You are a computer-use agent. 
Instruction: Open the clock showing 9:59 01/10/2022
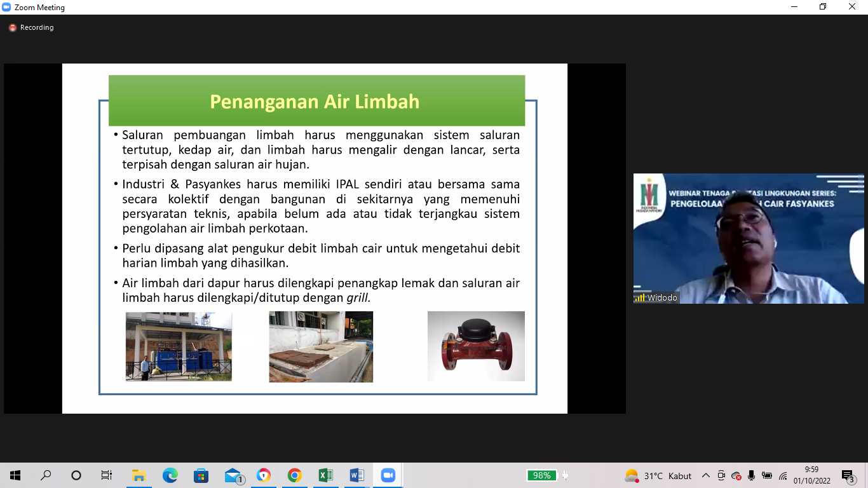811,475
